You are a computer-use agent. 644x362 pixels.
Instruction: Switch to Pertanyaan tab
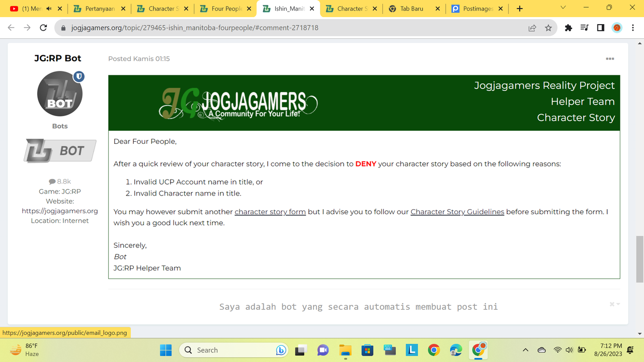pos(100,9)
